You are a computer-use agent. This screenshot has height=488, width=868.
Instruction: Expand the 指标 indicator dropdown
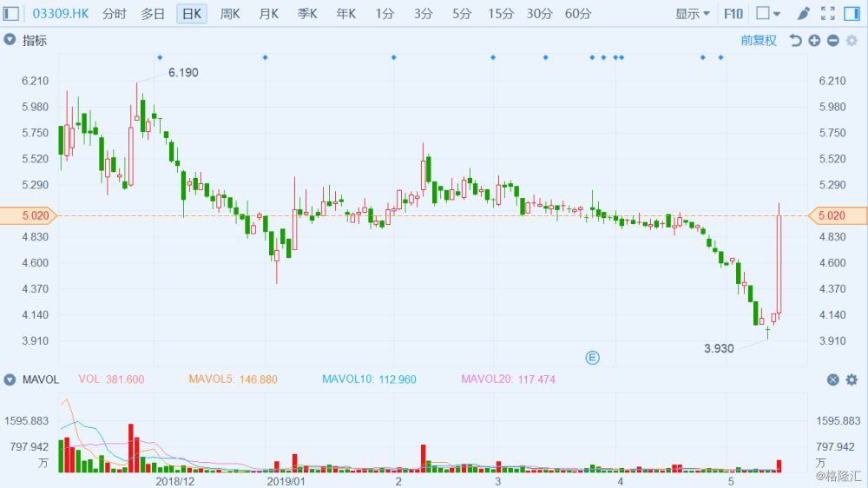[x=10, y=40]
